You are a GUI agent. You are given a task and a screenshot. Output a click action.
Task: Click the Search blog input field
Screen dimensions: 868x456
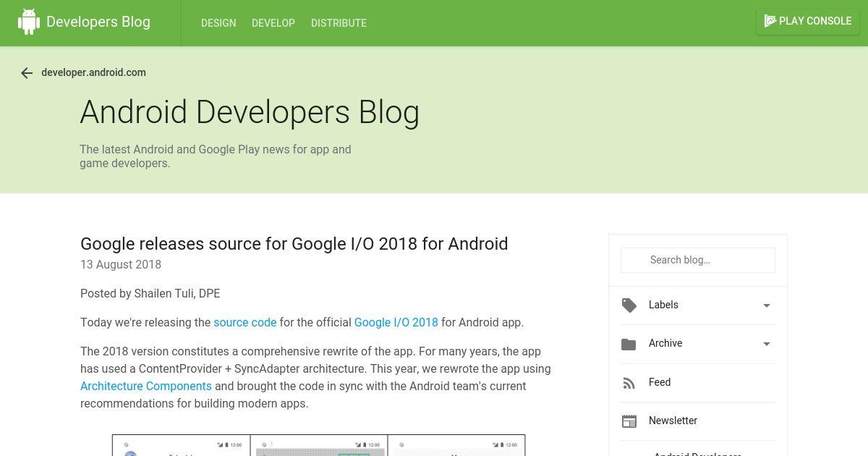pyautogui.click(x=698, y=260)
